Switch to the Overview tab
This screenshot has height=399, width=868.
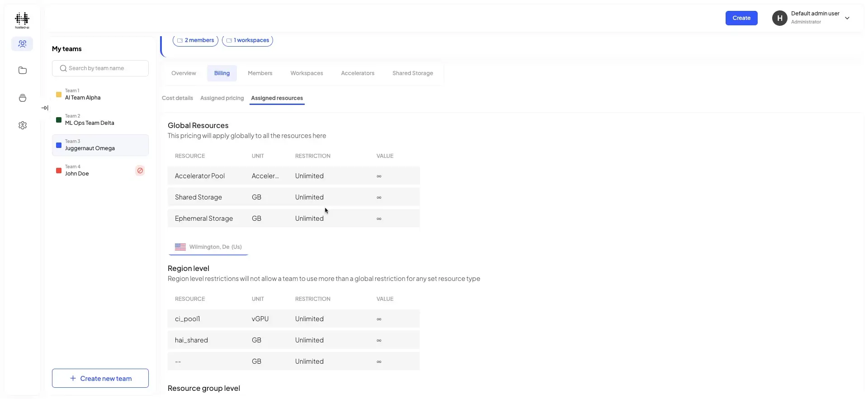(x=184, y=73)
